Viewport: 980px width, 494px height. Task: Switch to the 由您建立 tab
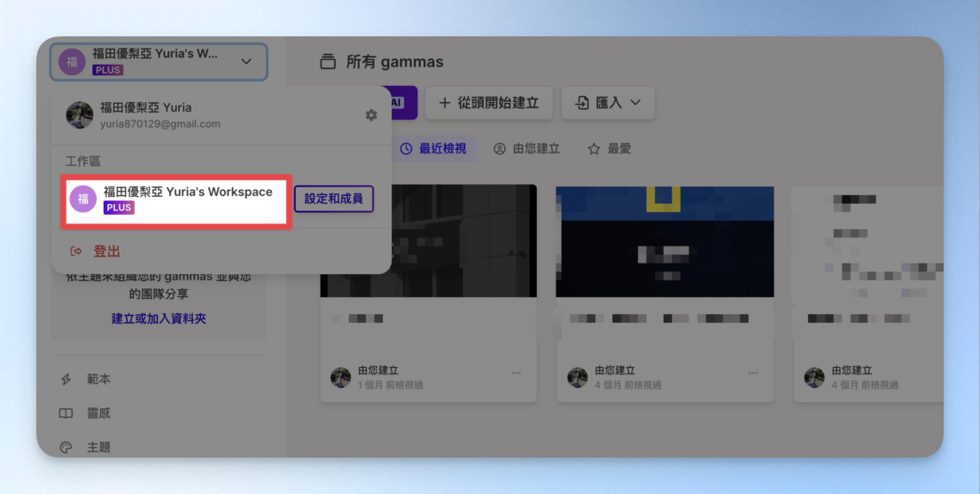pyautogui.click(x=526, y=149)
